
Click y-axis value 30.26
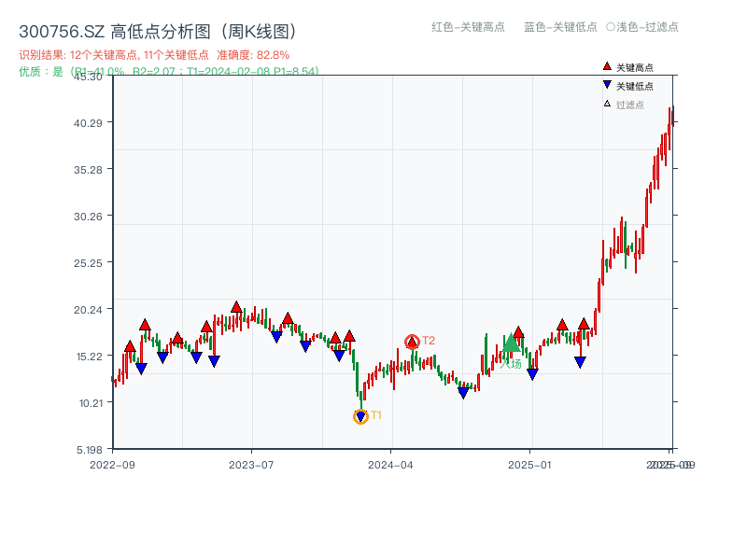coord(88,217)
